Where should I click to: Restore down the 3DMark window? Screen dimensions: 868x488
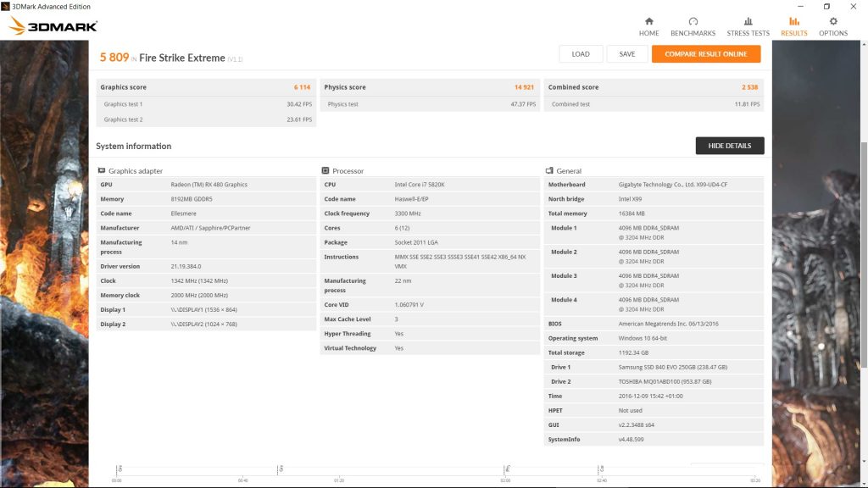point(826,7)
